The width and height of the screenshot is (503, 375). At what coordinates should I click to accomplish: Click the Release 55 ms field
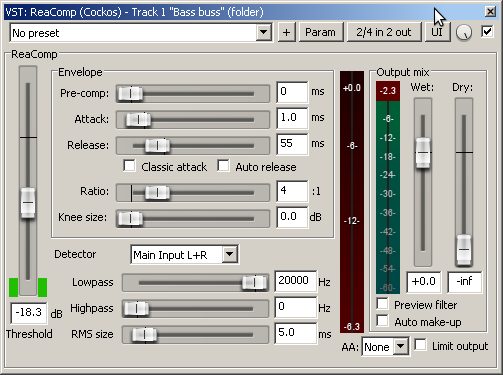tap(292, 144)
